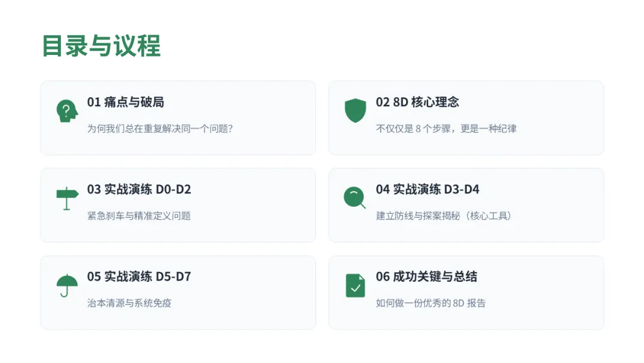Select the signpost icon beside 03
Image resolution: width=644 pixels, height=363 pixels.
(67, 198)
